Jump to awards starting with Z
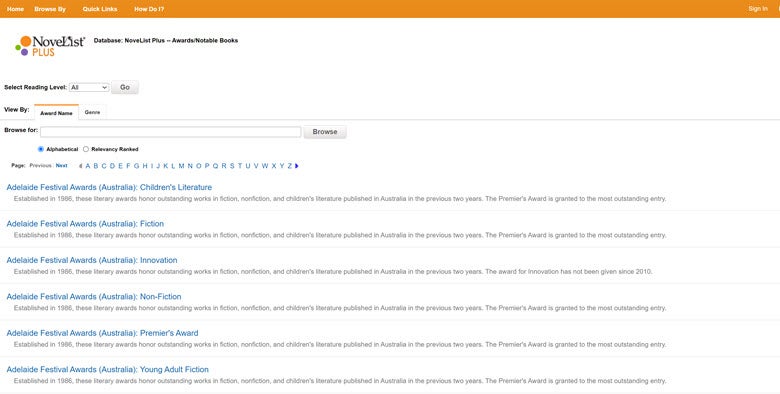 pos(290,166)
